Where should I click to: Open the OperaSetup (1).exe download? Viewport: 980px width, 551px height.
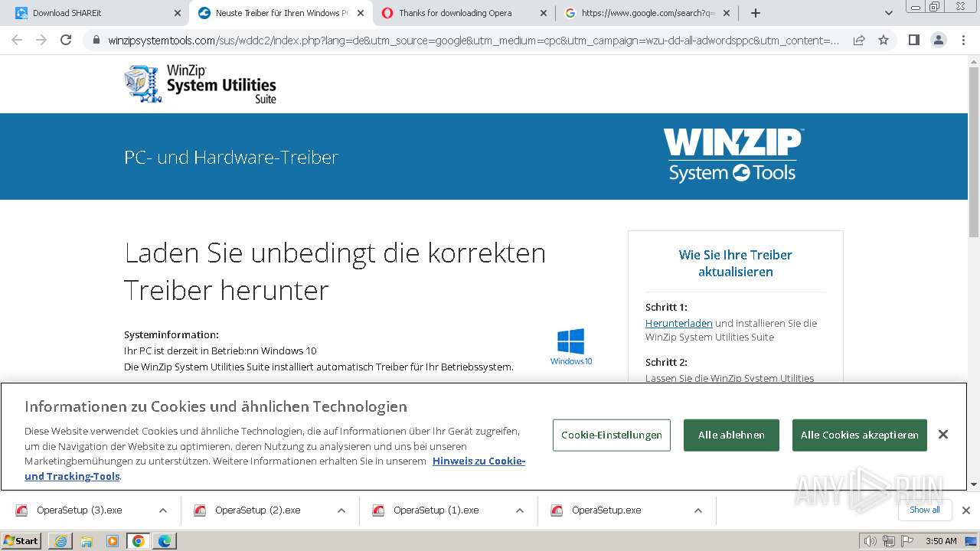(436, 510)
